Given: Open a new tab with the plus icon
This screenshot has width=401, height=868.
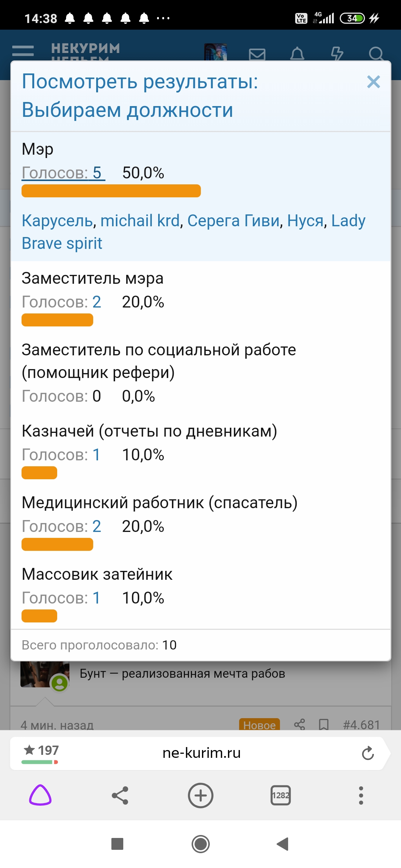Looking at the screenshot, I should 200,795.
